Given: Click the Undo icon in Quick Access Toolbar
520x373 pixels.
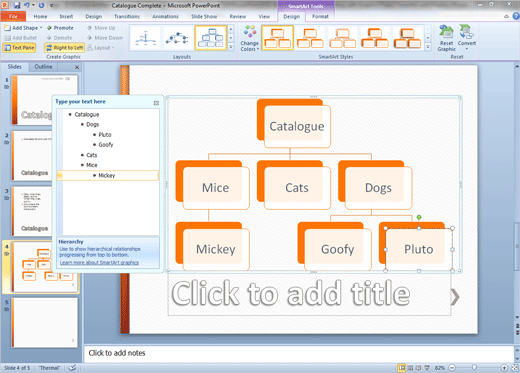Looking at the screenshot, I should coord(27,5).
